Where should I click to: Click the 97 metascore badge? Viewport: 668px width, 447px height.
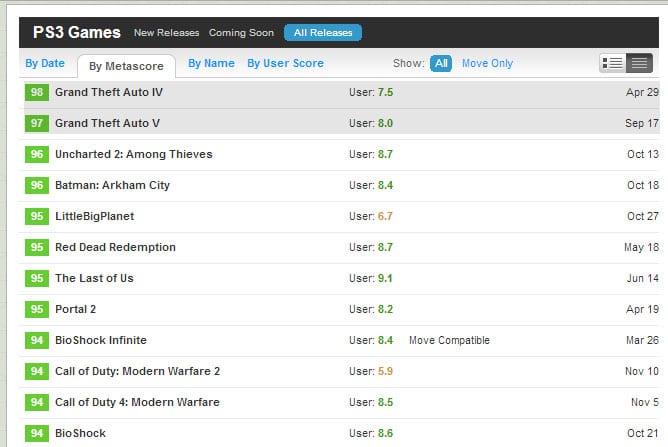[x=37, y=123]
